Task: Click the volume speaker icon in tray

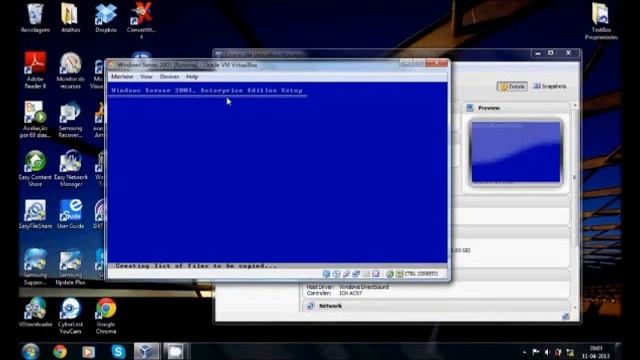Action: [547, 352]
